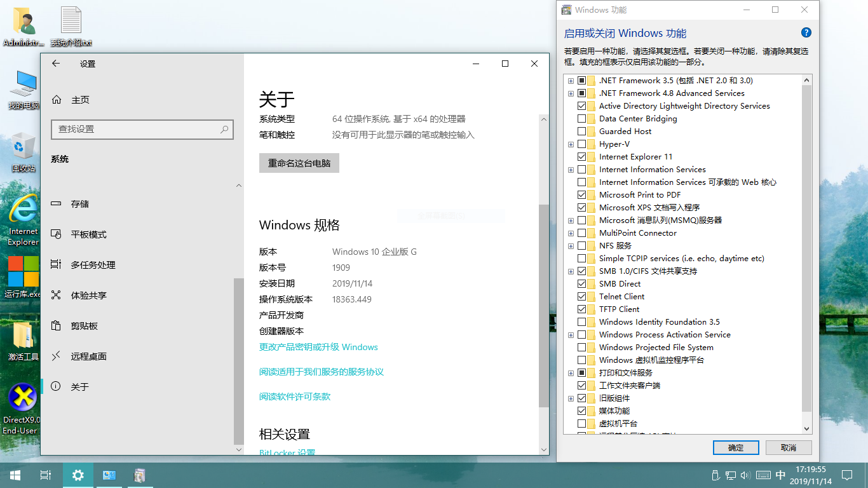
Task: Uncheck the Telnet Client checkbox
Action: [x=582, y=297]
